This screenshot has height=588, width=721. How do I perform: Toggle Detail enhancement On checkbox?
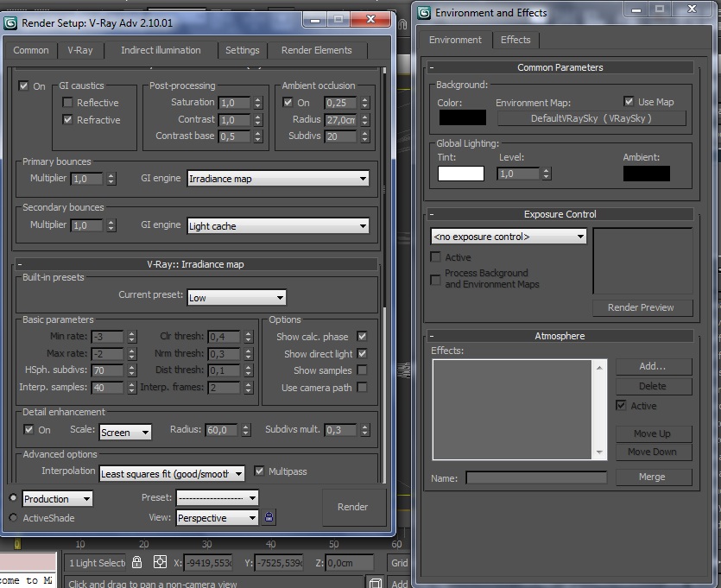(x=28, y=429)
